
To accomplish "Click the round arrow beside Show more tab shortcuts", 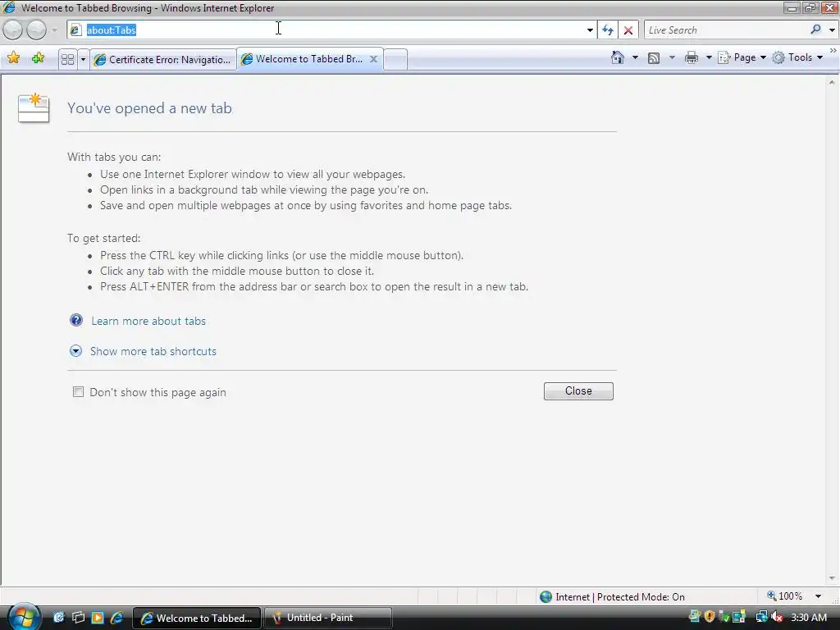I will (x=75, y=351).
